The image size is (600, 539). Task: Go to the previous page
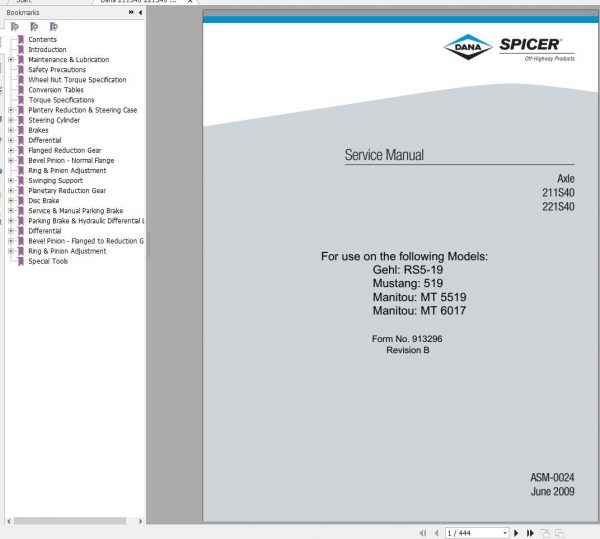click(x=437, y=533)
